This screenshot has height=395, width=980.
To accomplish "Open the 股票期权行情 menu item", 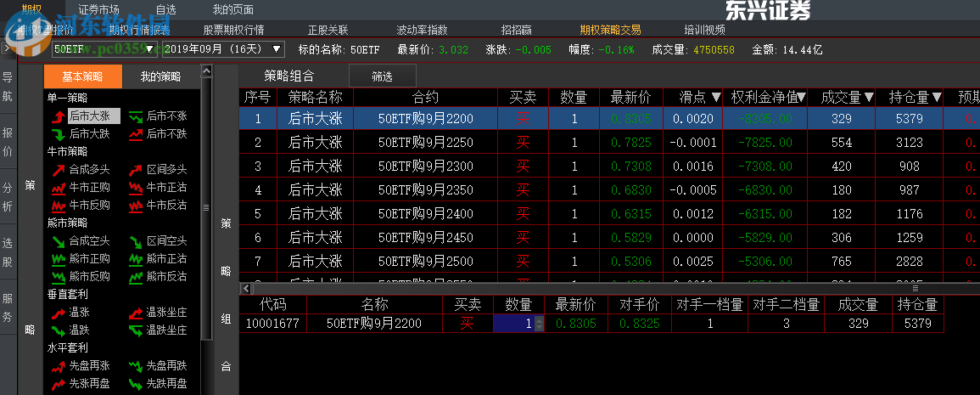I will [x=233, y=30].
